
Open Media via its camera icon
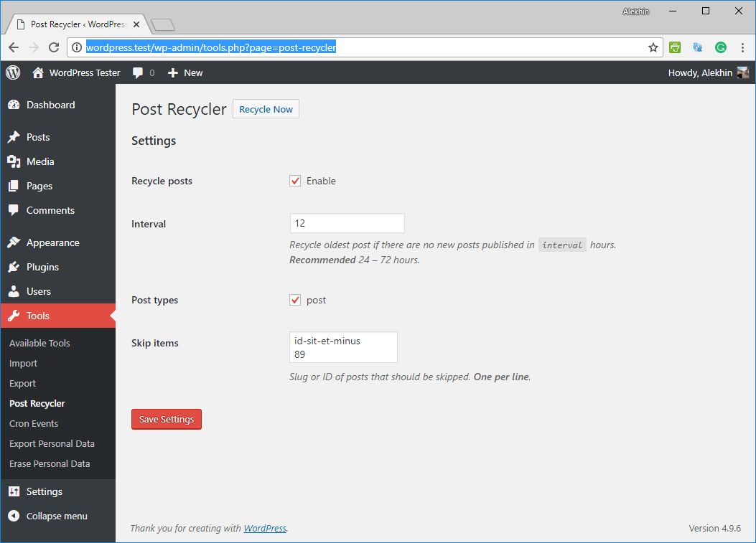[15, 161]
